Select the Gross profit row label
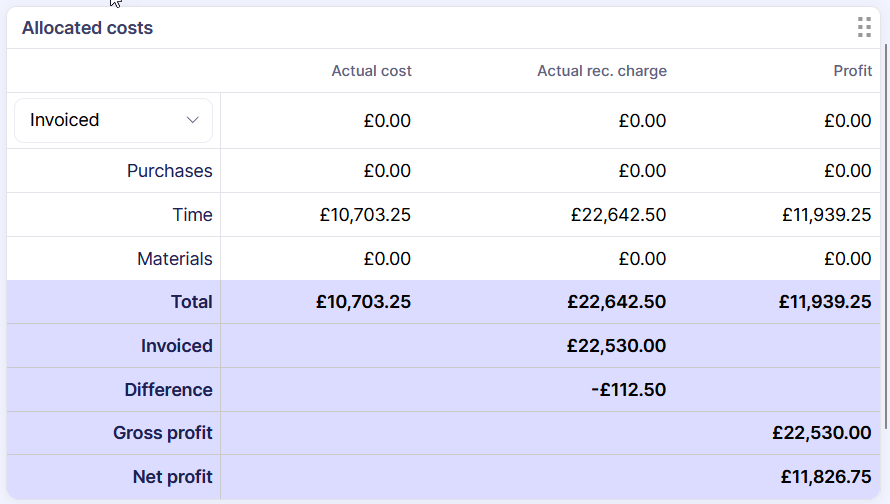 pos(162,434)
